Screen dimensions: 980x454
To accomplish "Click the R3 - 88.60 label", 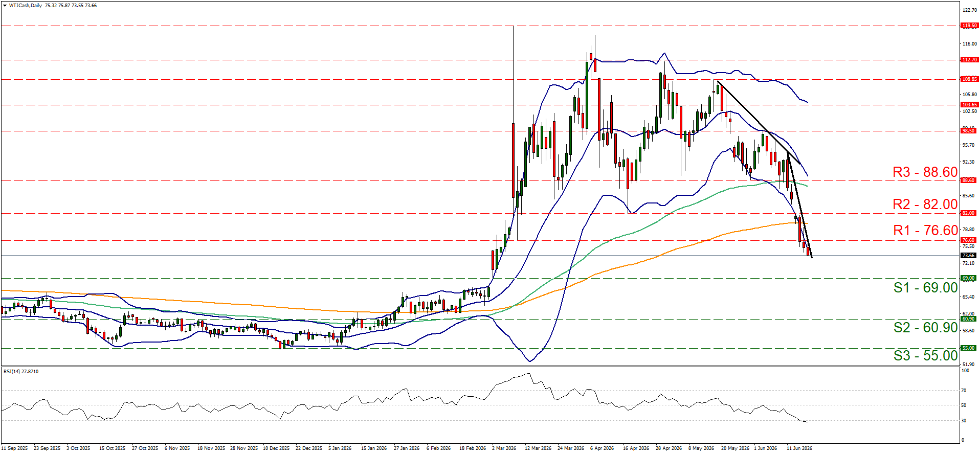I will tap(925, 172).
